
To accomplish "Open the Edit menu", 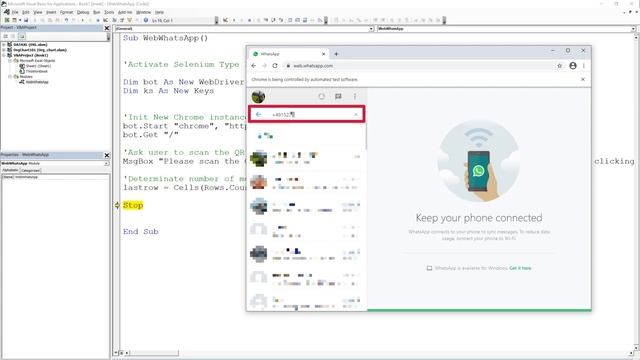I will click(26, 12).
